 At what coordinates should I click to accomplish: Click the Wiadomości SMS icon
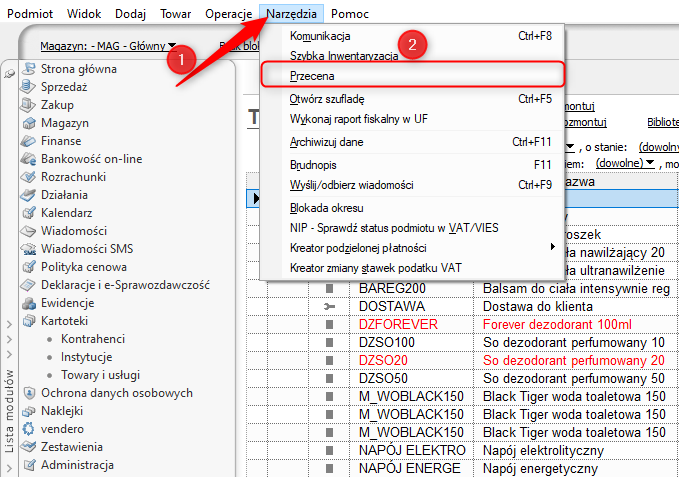pyautogui.click(x=29, y=249)
